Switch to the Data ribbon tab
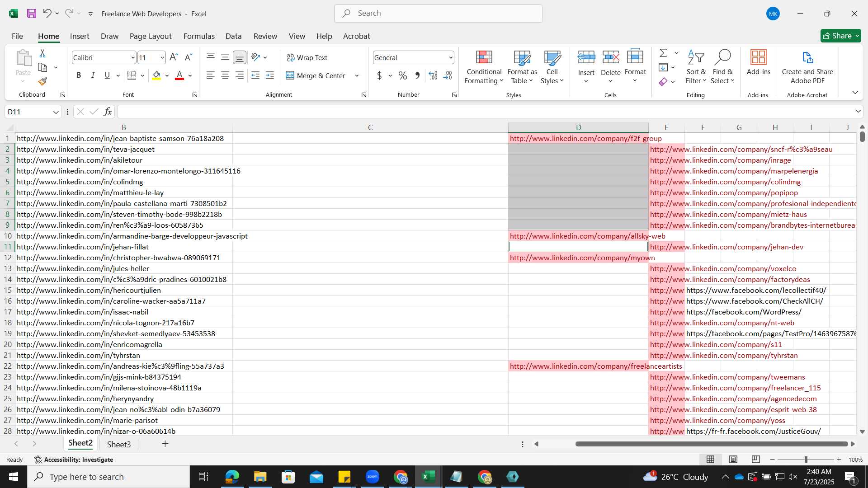This screenshot has width=868, height=488. coord(233,36)
